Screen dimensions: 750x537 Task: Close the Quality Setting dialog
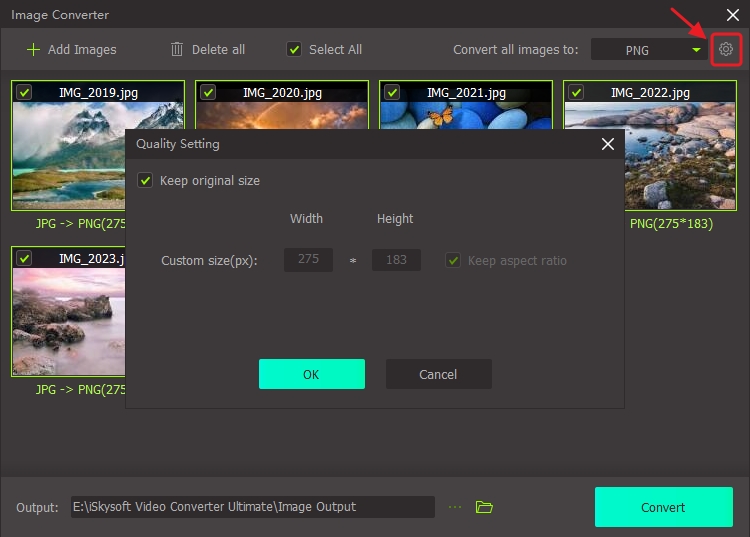pos(607,144)
